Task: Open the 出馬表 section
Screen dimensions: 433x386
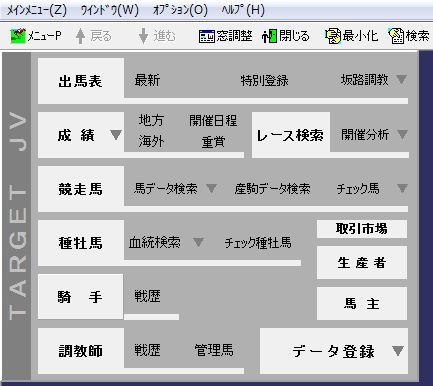Action: click(x=81, y=81)
